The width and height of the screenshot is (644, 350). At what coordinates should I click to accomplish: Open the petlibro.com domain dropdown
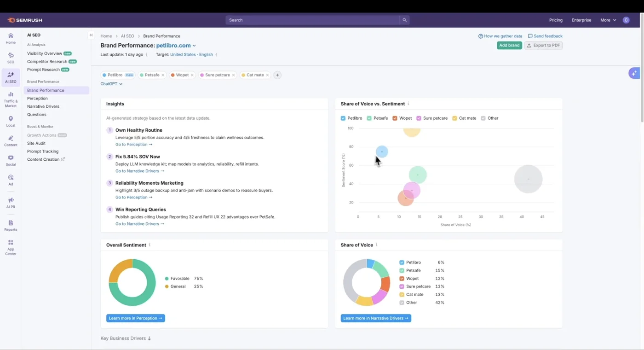[176, 46]
